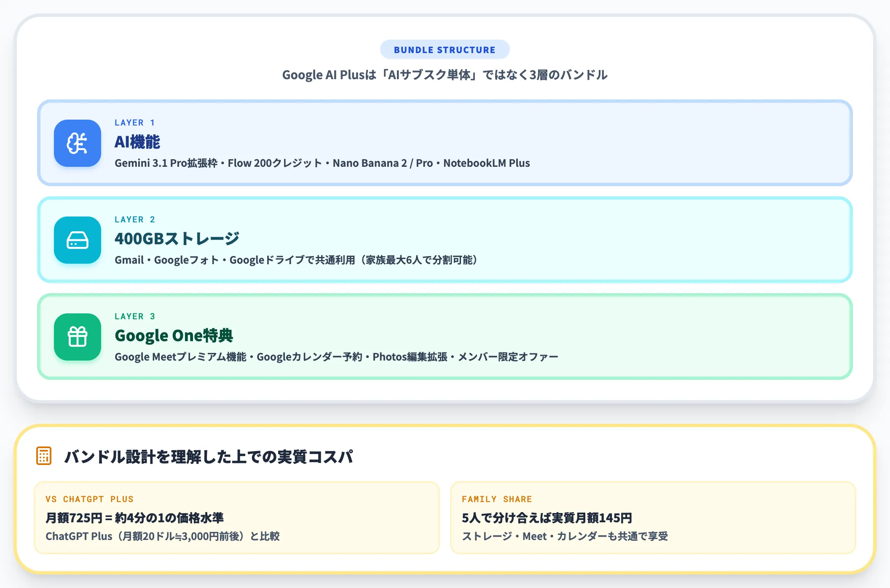This screenshot has height=588, width=890.
Task: Click the 月額725円＝約4分の1の価格水準 text
Action: (134, 518)
